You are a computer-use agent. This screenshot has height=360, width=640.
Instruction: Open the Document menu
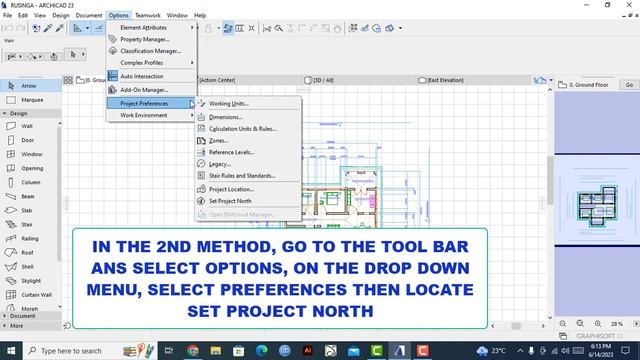point(89,15)
